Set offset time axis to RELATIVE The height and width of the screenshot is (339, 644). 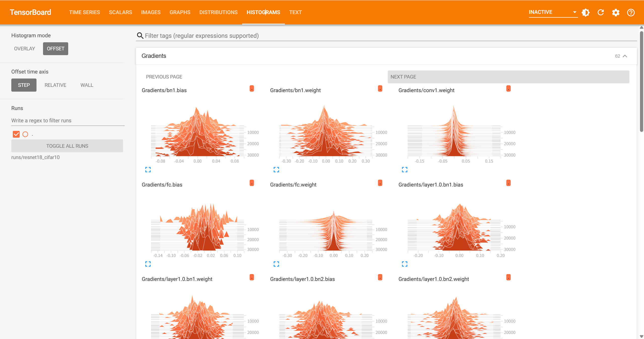[55, 85]
